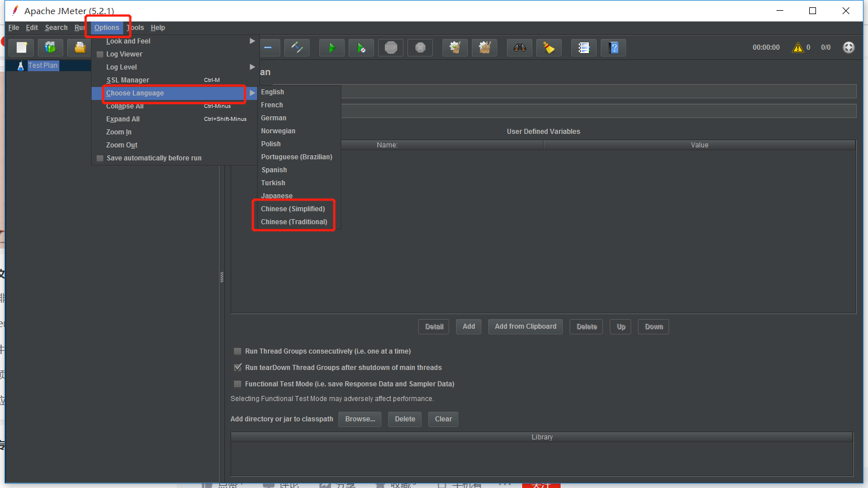
Task: Click the Toggle element enable toolbar icon
Action: (x=297, y=47)
